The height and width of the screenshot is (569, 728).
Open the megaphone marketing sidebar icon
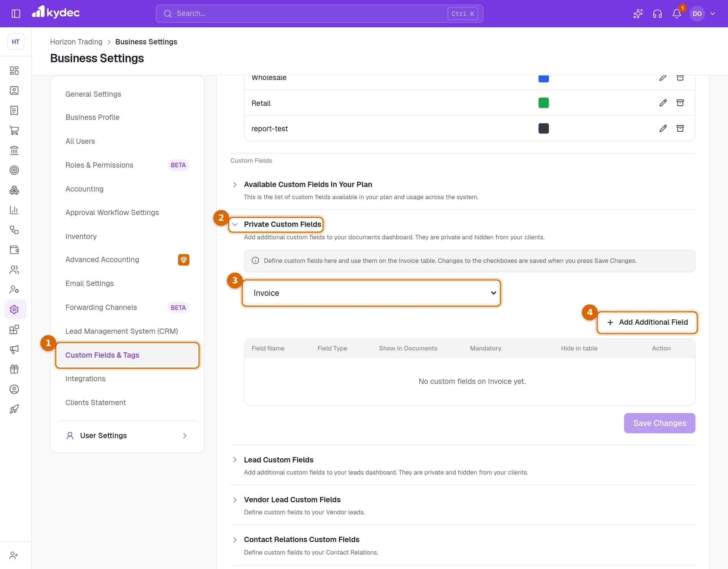14,349
